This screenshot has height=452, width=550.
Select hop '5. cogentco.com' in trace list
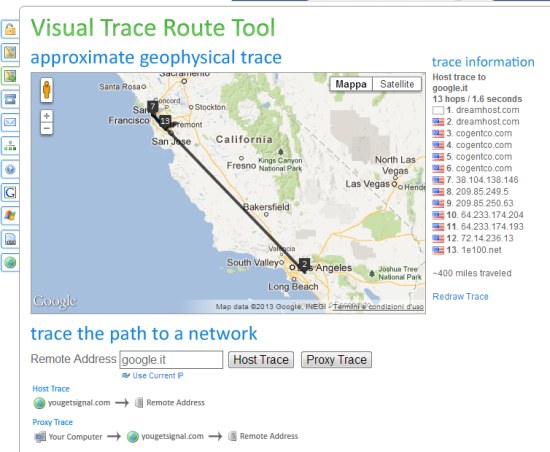point(479,157)
